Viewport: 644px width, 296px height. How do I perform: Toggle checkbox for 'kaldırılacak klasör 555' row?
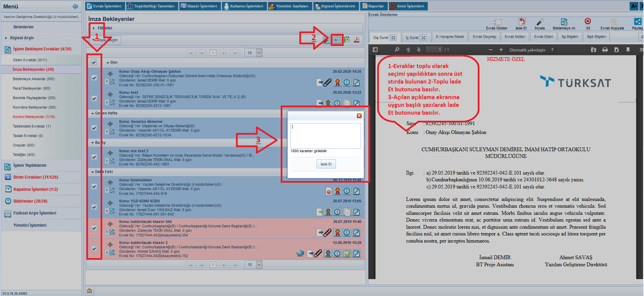(x=94, y=228)
